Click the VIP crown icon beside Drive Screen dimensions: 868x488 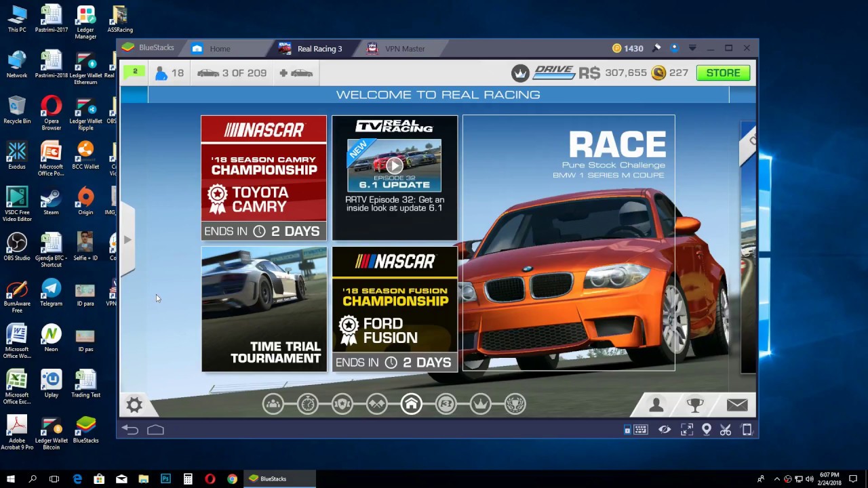point(520,73)
